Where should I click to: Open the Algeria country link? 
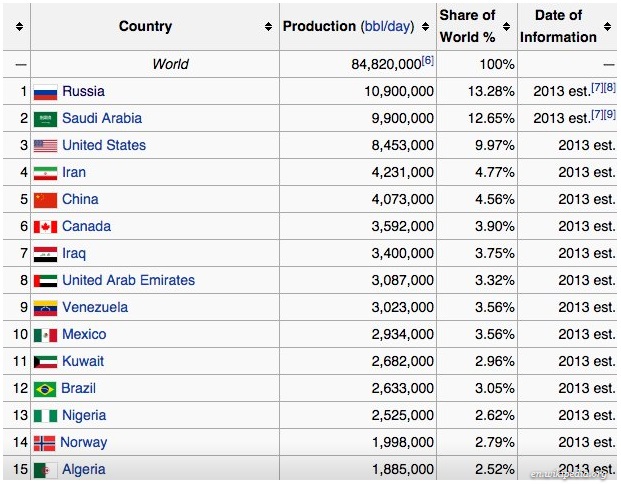(x=83, y=470)
